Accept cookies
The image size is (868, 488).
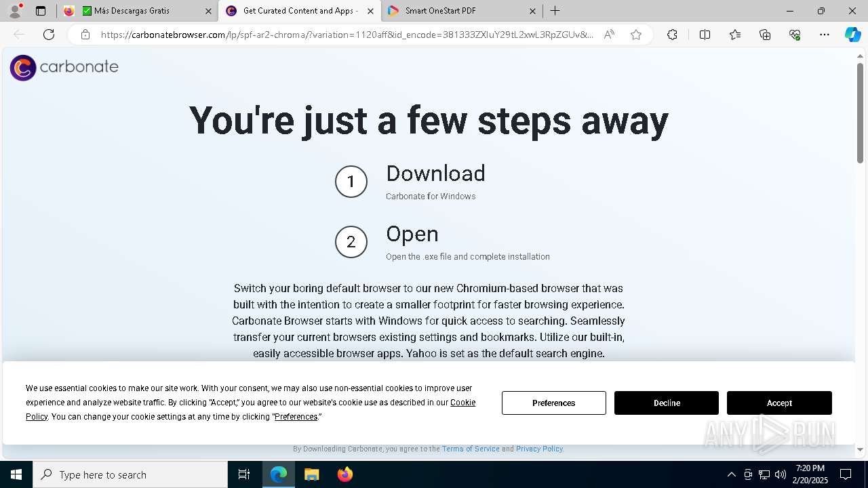click(779, 403)
